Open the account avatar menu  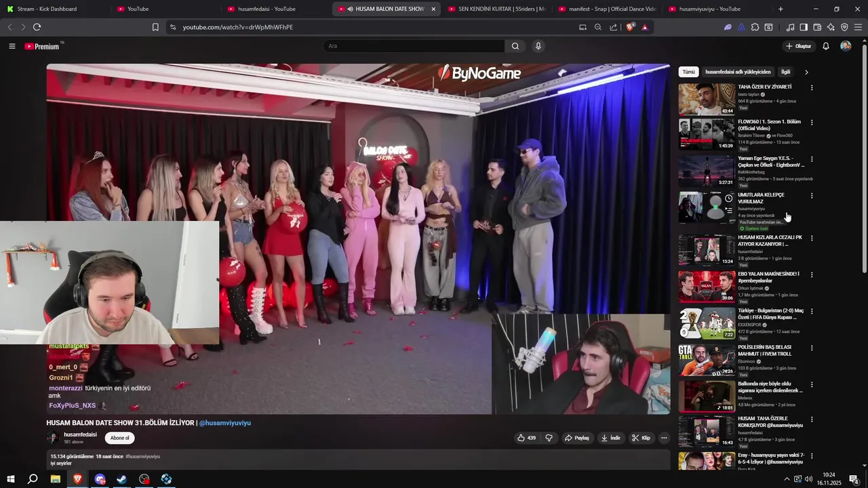click(x=846, y=46)
